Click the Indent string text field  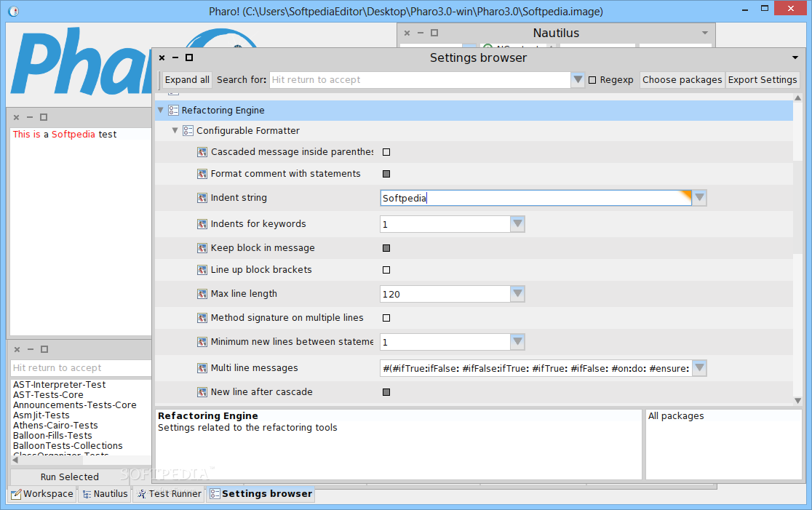tap(536, 198)
